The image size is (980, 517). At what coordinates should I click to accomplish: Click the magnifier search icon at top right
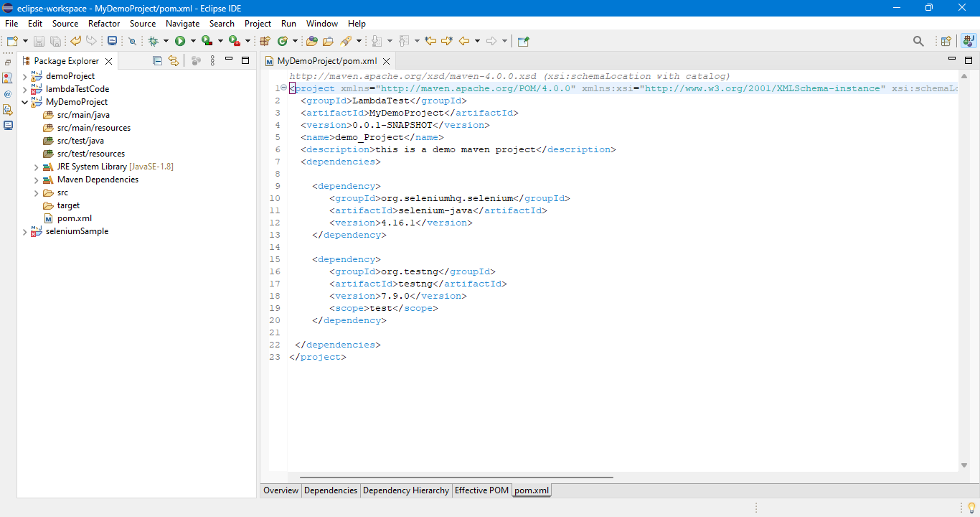pyautogui.click(x=918, y=41)
